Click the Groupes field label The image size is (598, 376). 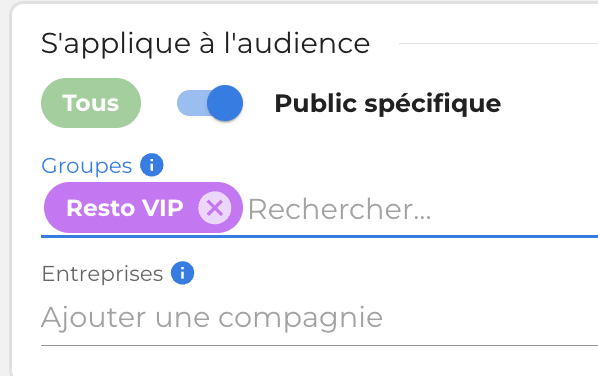87,166
